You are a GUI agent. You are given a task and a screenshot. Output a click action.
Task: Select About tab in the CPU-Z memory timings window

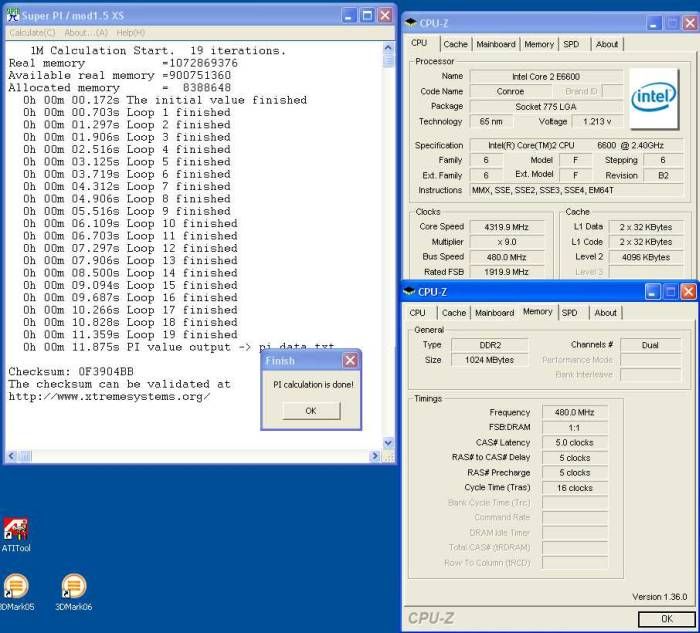tap(606, 312)
